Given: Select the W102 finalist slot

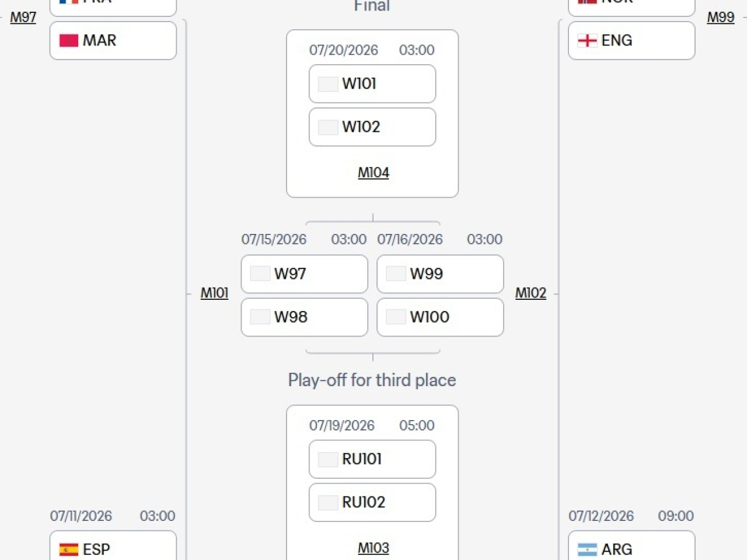Looking at the screenshot, I should 372,127.
